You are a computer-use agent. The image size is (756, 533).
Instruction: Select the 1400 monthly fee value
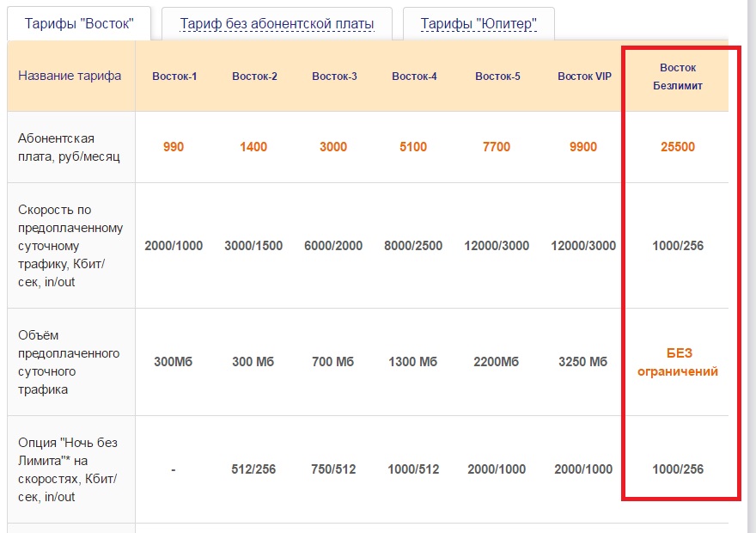(x=253, y=147)
